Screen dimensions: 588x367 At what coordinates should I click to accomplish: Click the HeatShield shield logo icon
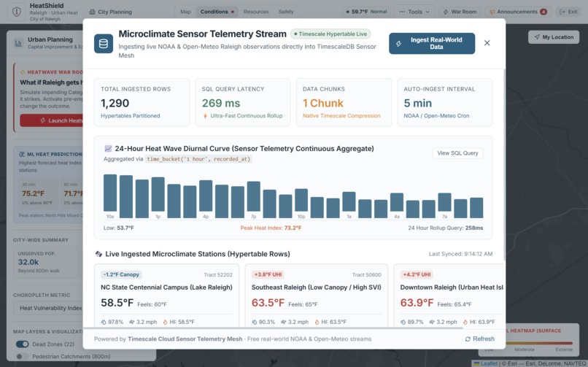pos(17,12)
